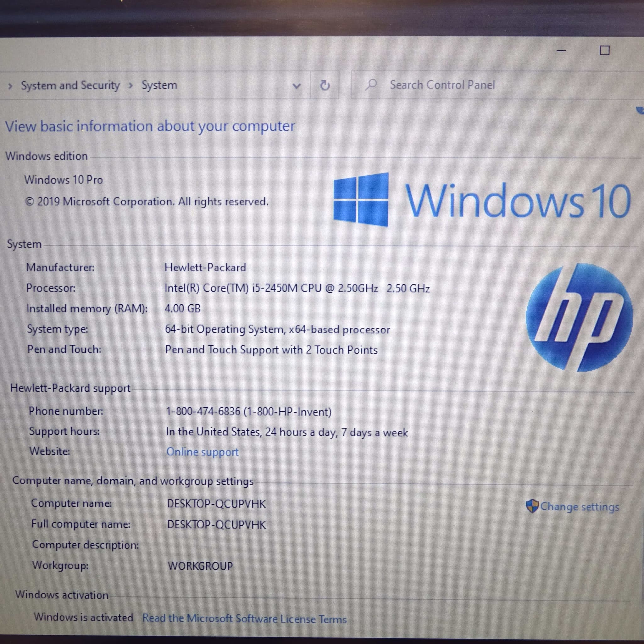Click the 2019 Microsoft Corporation copyright line
The height and width of the screenshot is (644, 644).
point(147,202)
